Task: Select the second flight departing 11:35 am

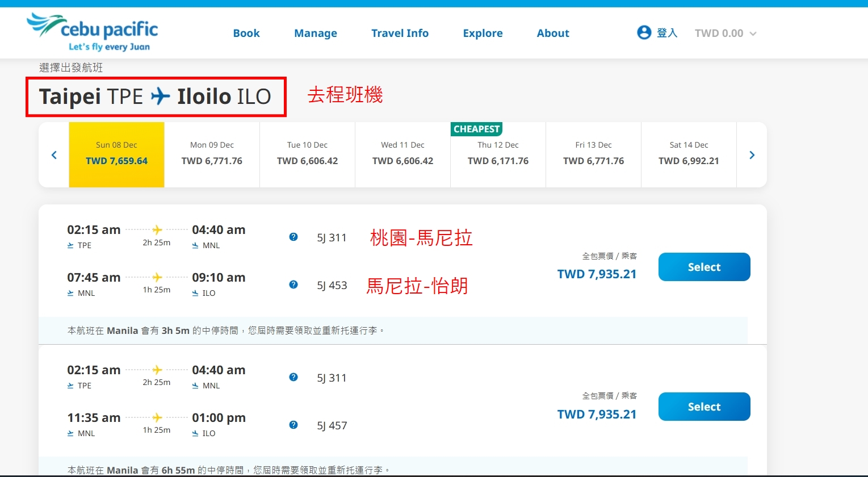Action: pos(704,407)
